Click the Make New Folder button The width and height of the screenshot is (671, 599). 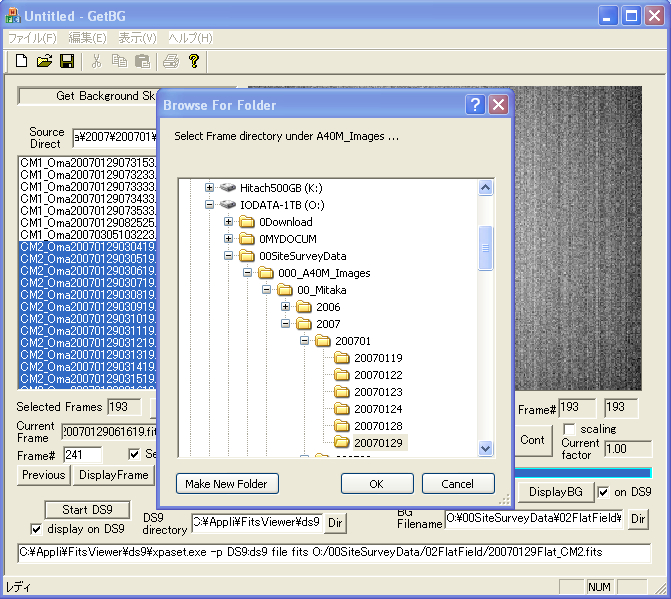point(226,484)
